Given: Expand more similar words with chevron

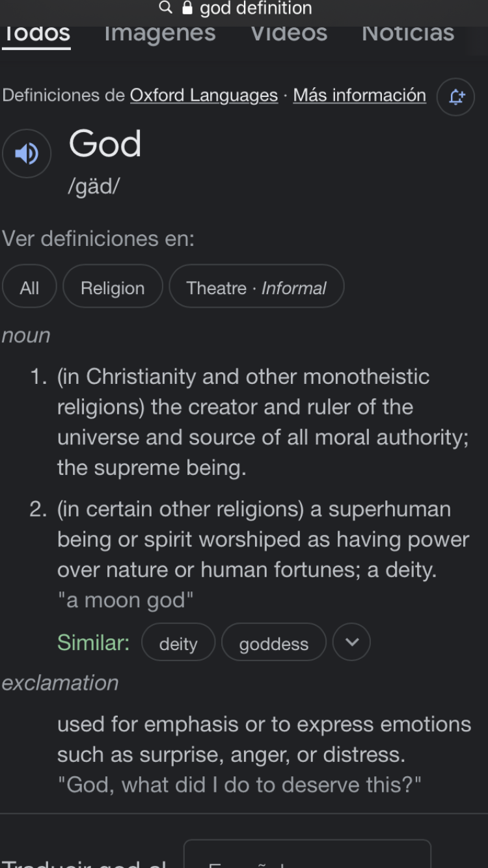Looking at the screenshot, I should [x=351, y=642].
